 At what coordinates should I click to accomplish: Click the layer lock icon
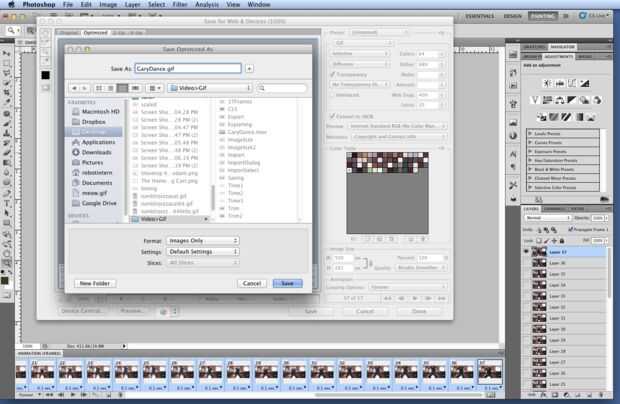click(x=562, y=240)
